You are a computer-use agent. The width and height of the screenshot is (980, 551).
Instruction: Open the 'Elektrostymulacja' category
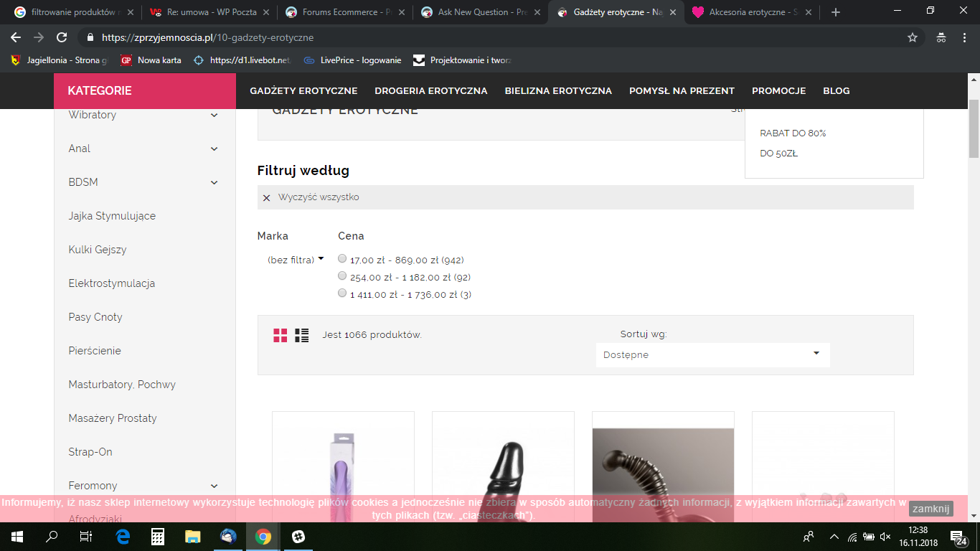point(112,283)
